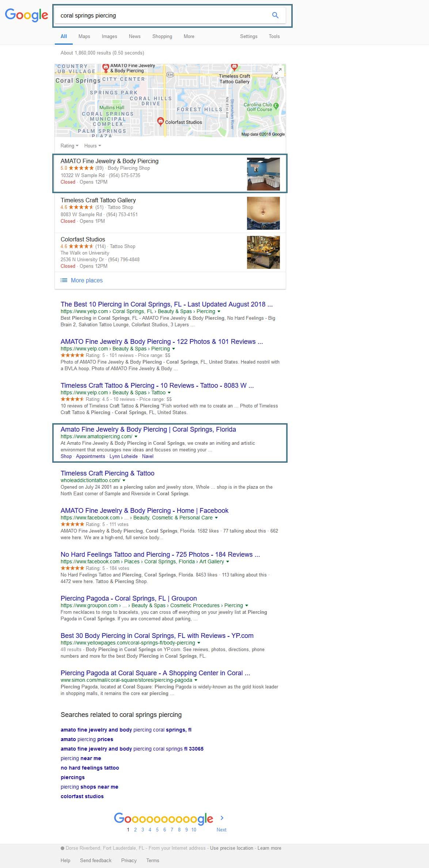
Task: Click Use precise location in footer
Action: point(232,848)
